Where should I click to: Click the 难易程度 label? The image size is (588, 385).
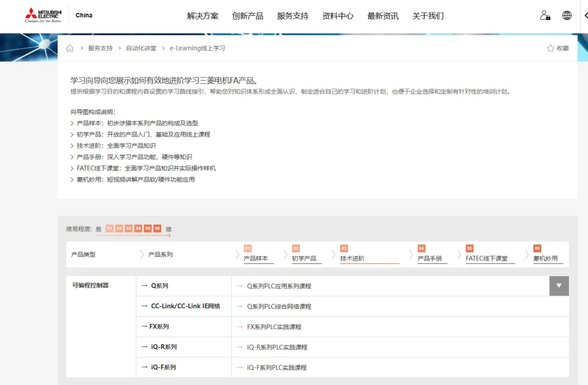tap(79, 229)
